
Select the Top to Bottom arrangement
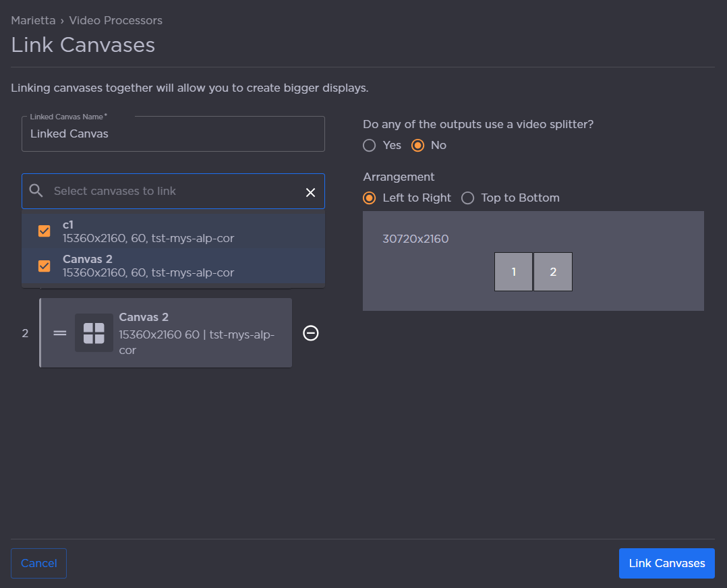point(468,198)
